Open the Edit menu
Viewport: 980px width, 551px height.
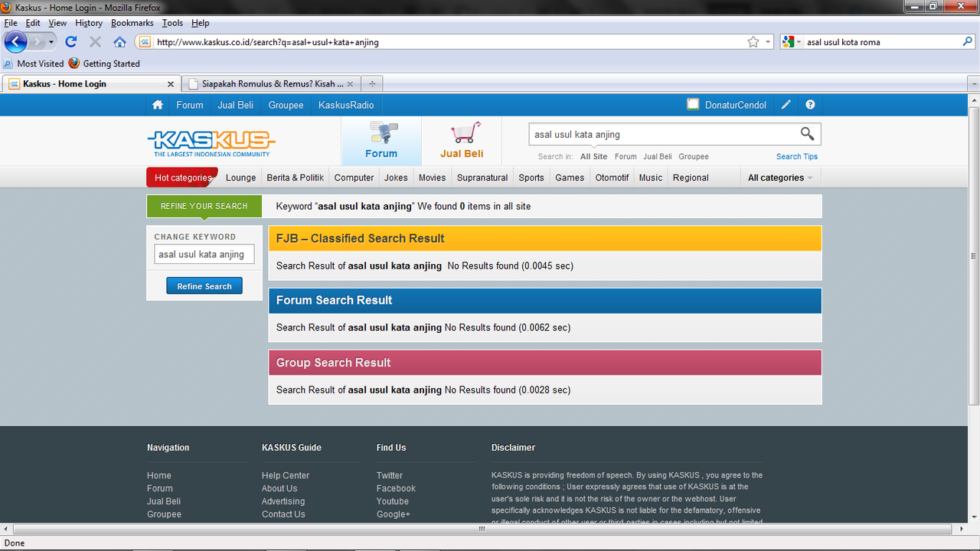33,23
